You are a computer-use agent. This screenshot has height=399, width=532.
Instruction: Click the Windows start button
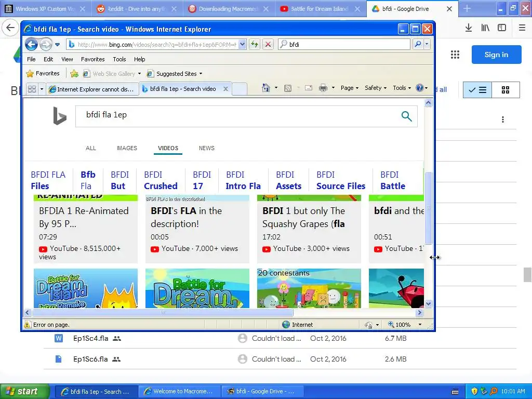click(24, 391)
